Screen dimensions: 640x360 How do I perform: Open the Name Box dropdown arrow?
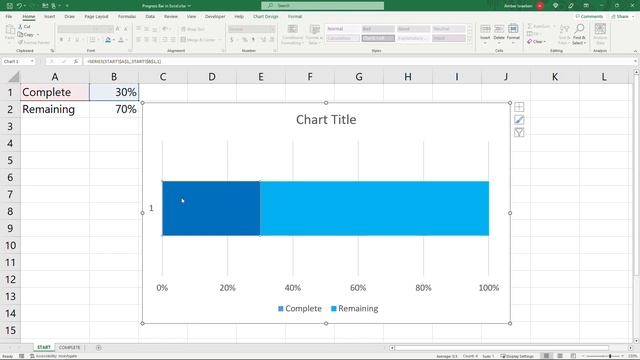(x=32, y=61)
